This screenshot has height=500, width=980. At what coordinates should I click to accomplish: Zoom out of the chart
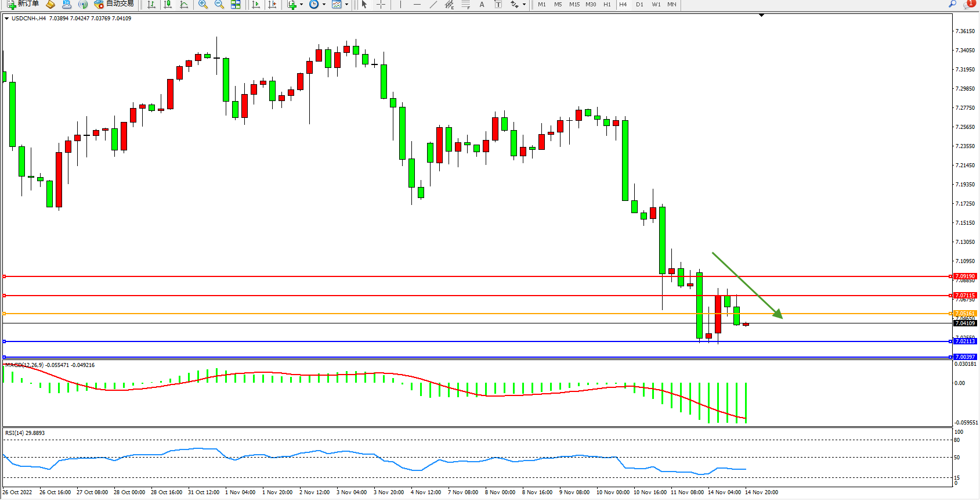point(219,4)
